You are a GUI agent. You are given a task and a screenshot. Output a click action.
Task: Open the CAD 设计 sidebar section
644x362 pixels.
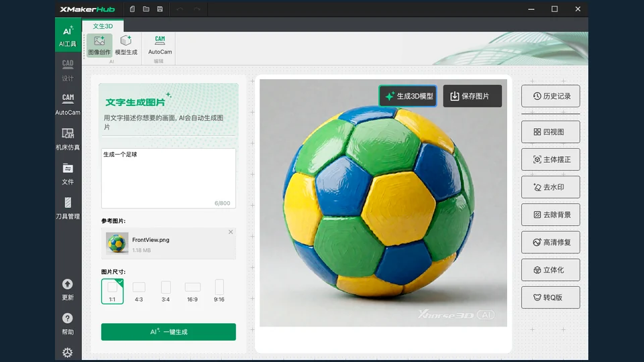tap(68, 70)
